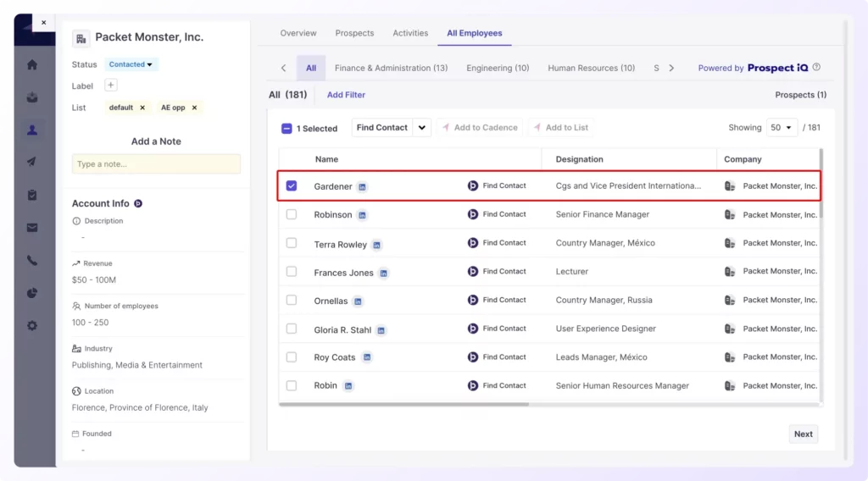Click the Add to Cadence button

[480, 128]
